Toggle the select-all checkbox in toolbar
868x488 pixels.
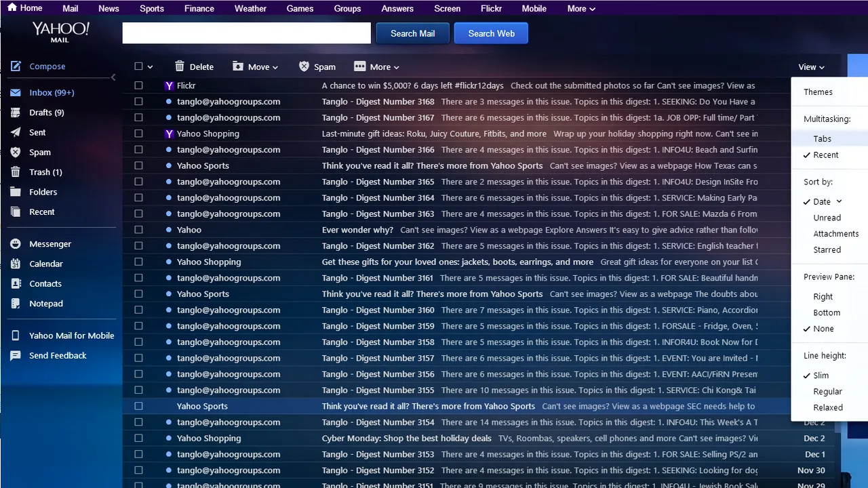coord(138,66)
